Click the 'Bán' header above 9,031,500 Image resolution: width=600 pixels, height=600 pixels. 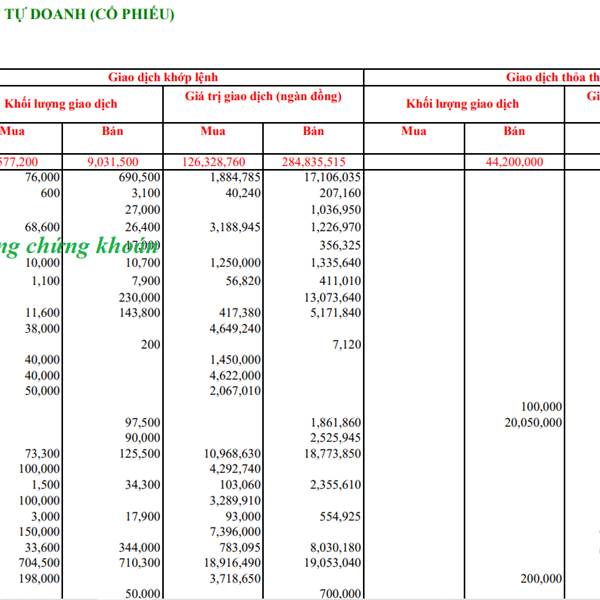[112, 131]
